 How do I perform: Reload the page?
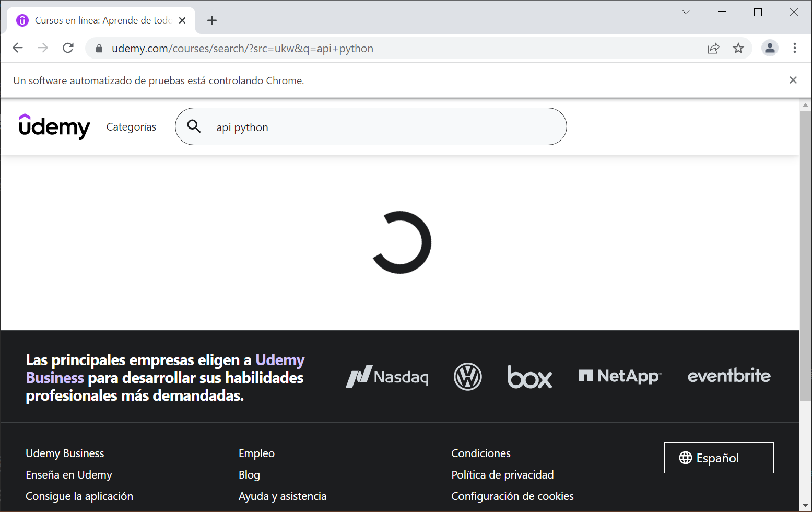[68, 48]
